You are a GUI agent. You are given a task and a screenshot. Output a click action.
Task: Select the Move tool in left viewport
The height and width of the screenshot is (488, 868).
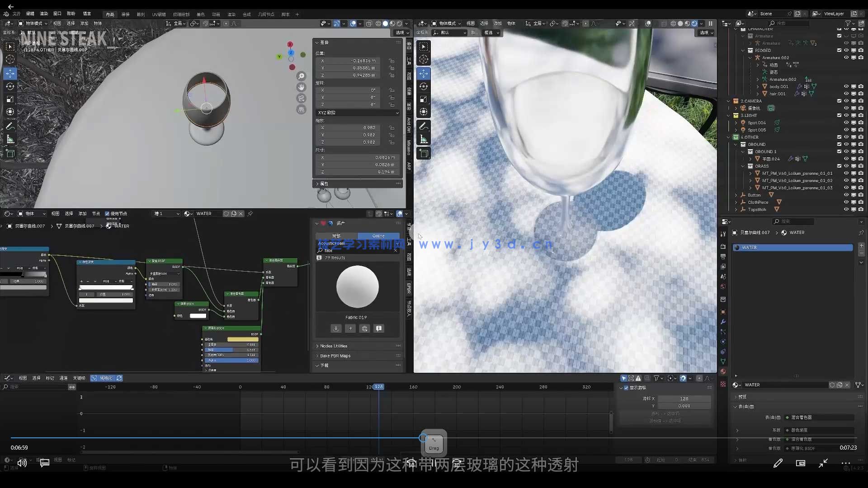click(x=10, y=73)
